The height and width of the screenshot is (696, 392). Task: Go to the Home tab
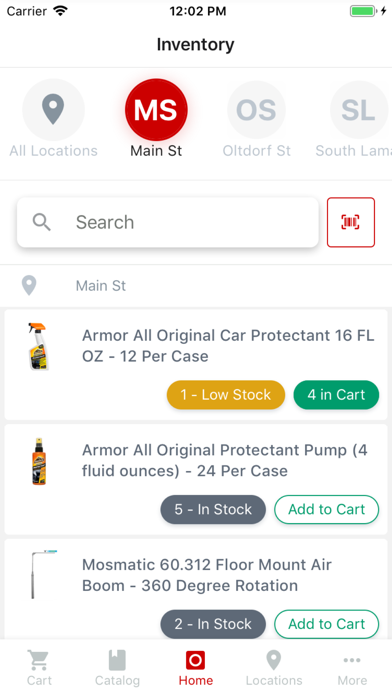195,668
